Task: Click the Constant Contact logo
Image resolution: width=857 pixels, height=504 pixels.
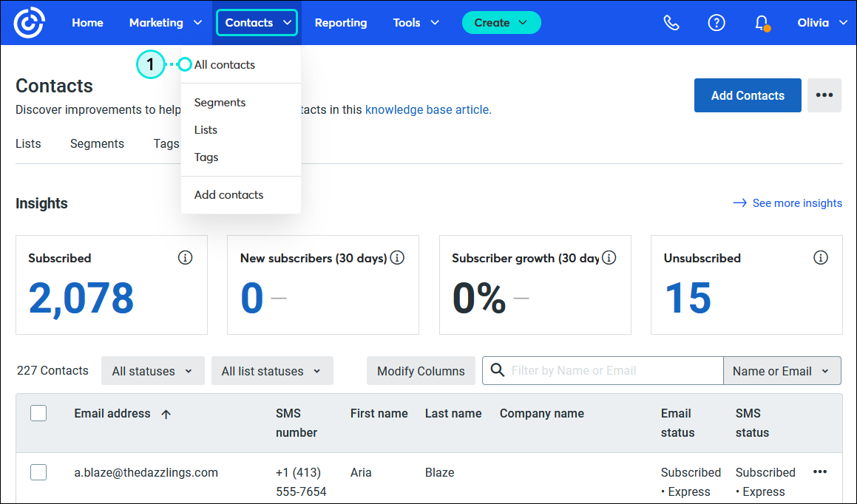Action: coord(29,22)
